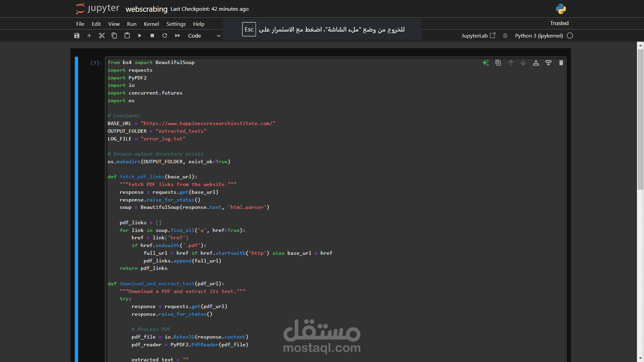The width and height of the screenshot is (644, 362).
Task: Open the File menu
Action: coord(80,24)
